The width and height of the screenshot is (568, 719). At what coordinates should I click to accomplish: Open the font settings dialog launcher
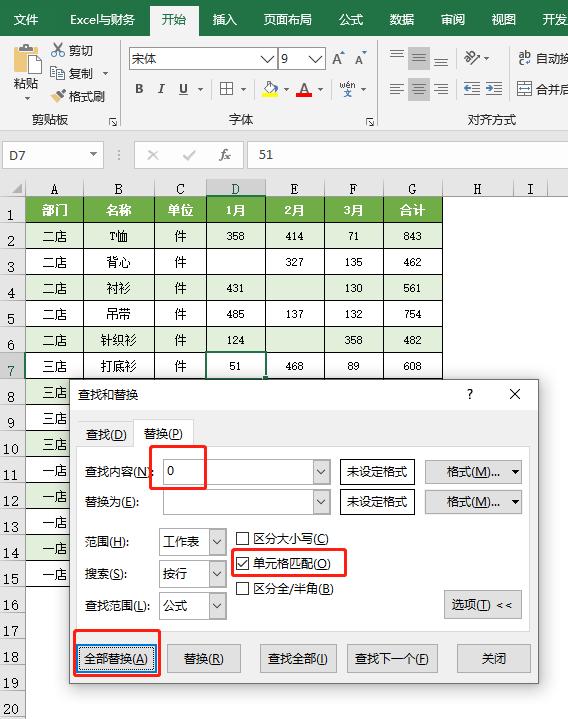pyautogui.click(x=370, y=122)
